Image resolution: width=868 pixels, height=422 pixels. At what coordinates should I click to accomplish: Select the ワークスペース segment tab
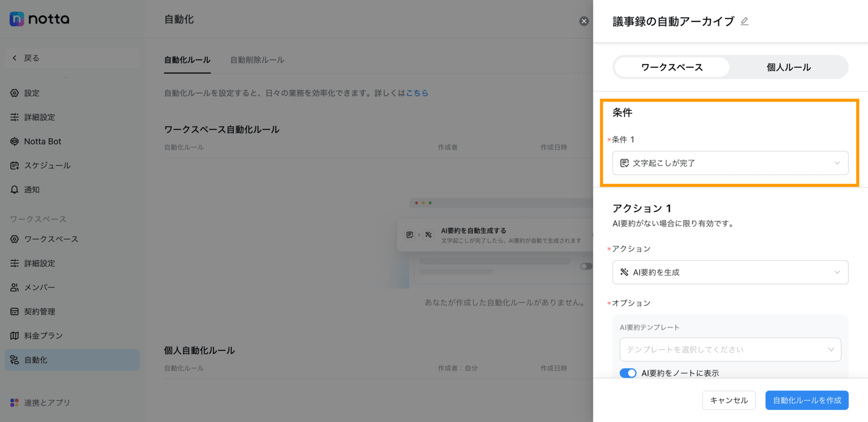(x=672, y=67)
